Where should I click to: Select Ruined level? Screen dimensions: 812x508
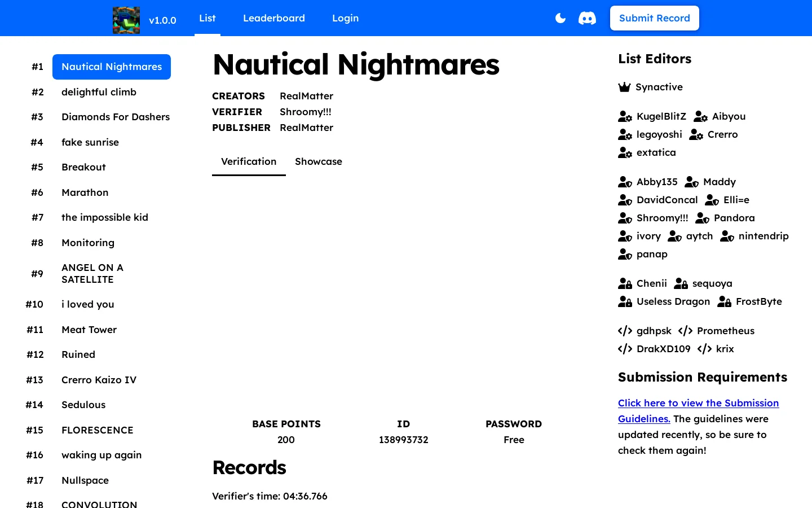(x=78, y=354)
